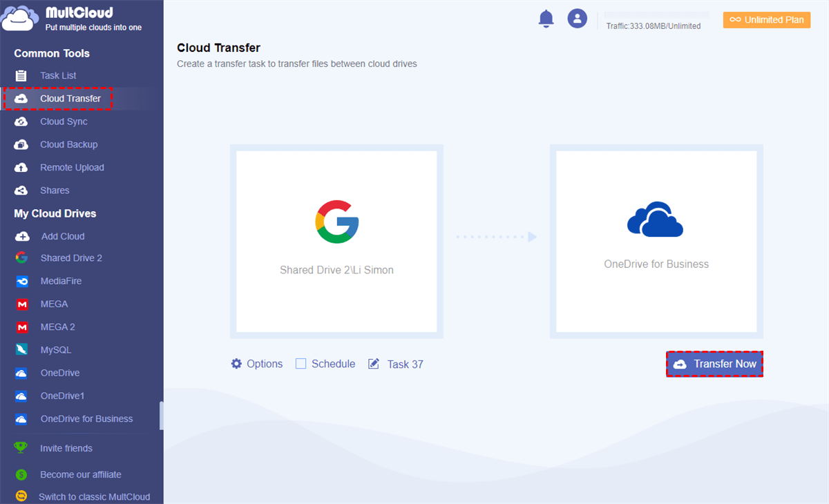
Task: Choose destination box OneDrive for Business
Action: click(656, 241)
